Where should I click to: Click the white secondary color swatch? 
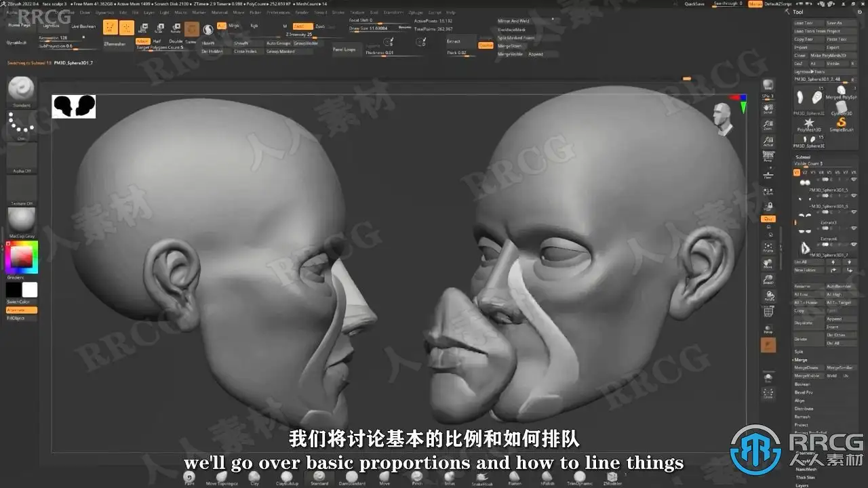click(x=30, y=290)
